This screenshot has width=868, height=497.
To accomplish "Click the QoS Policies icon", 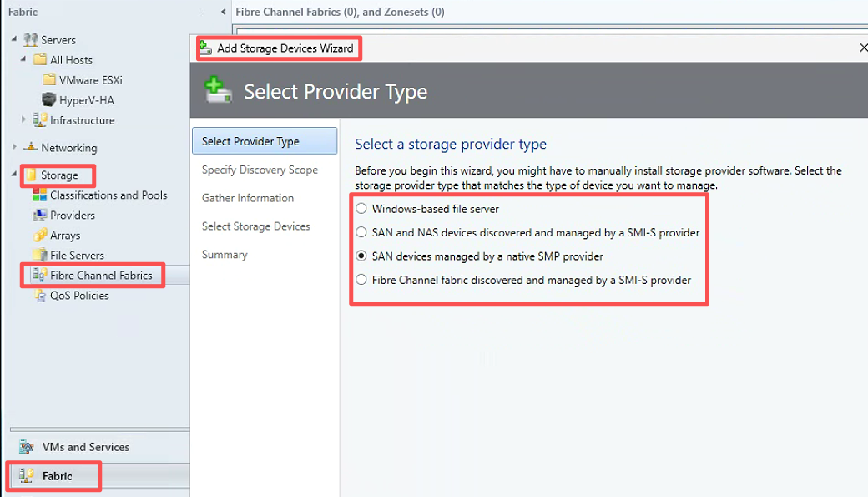I will tap(40, 296).
